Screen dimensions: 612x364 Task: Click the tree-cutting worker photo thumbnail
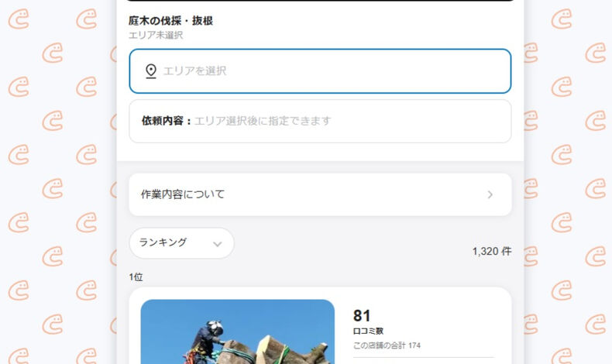[x=238, y=331]
